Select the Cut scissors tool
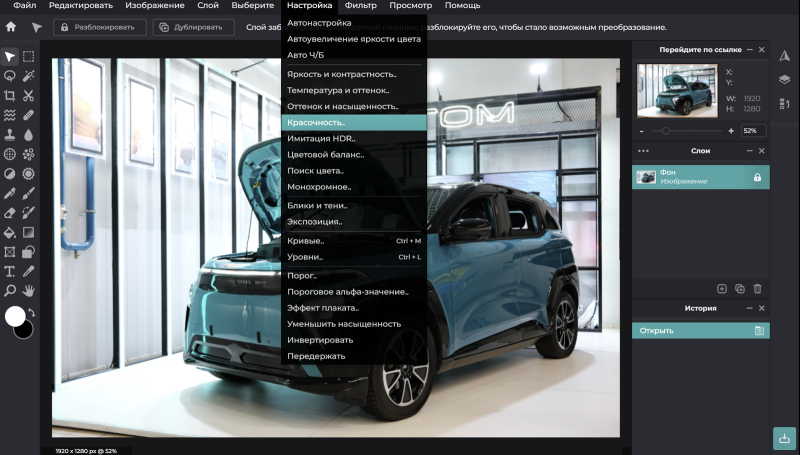The height and width of the screenshot is (455, 800). click(x=29, y=95)
